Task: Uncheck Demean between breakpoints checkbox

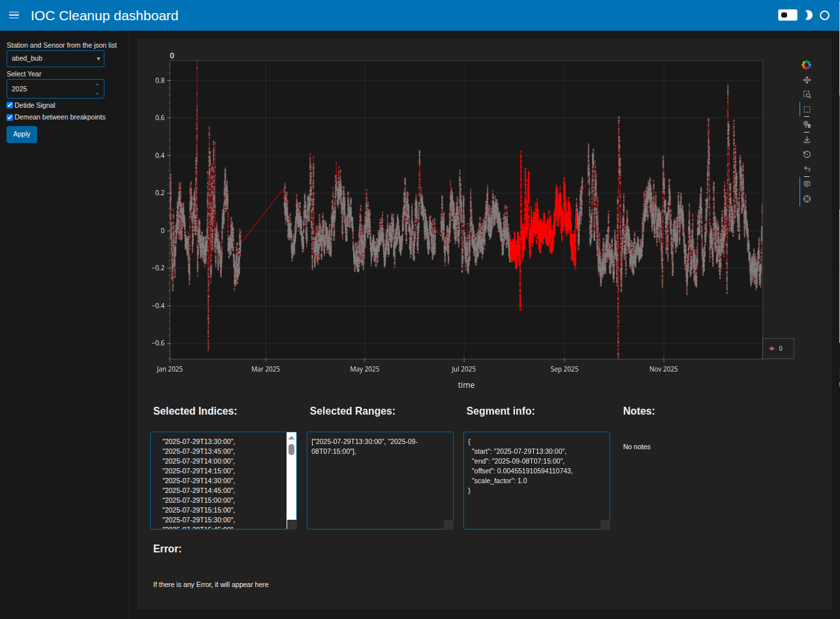Action: click(x=10, y=118)
